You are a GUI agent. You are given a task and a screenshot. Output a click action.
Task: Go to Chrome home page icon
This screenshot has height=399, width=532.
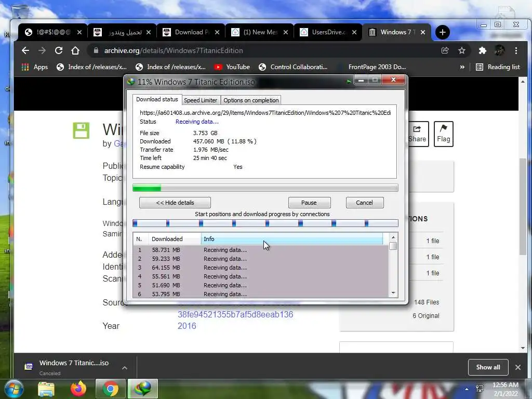point(75,50)
